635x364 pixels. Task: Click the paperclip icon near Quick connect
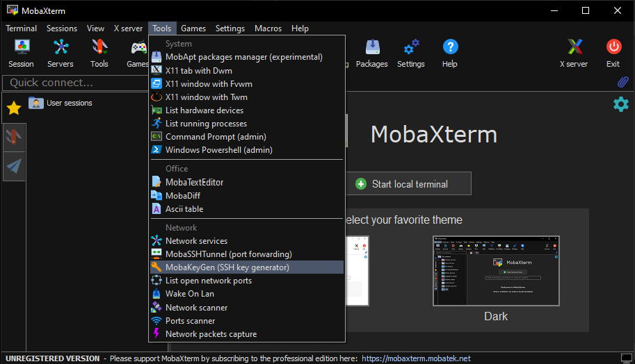coord(623,83)
